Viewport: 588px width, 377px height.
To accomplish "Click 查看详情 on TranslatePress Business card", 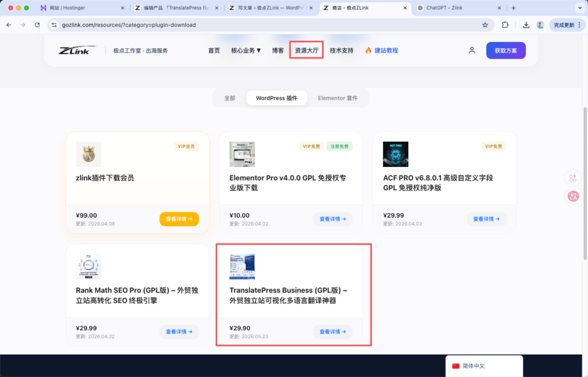I will coord(333,332).
